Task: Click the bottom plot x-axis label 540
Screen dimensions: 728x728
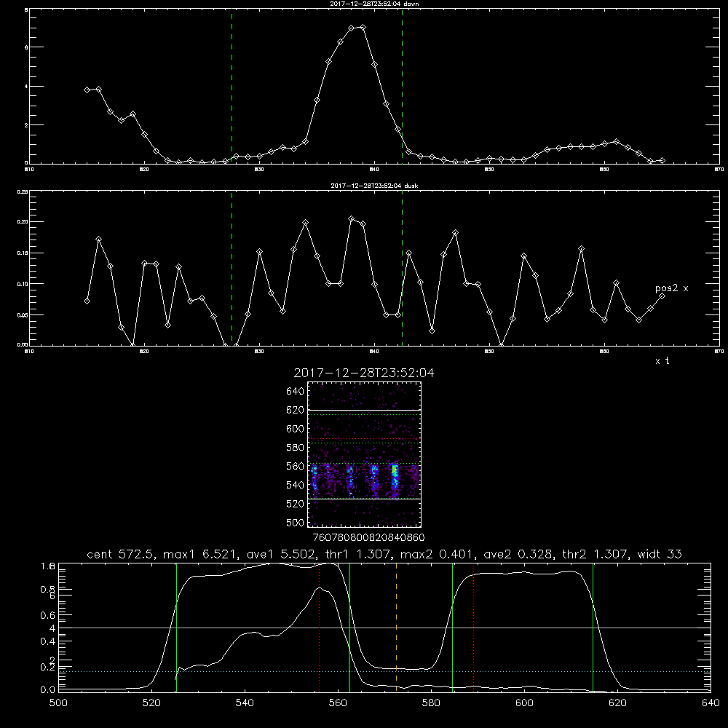Action: click(x=245, y=703)
